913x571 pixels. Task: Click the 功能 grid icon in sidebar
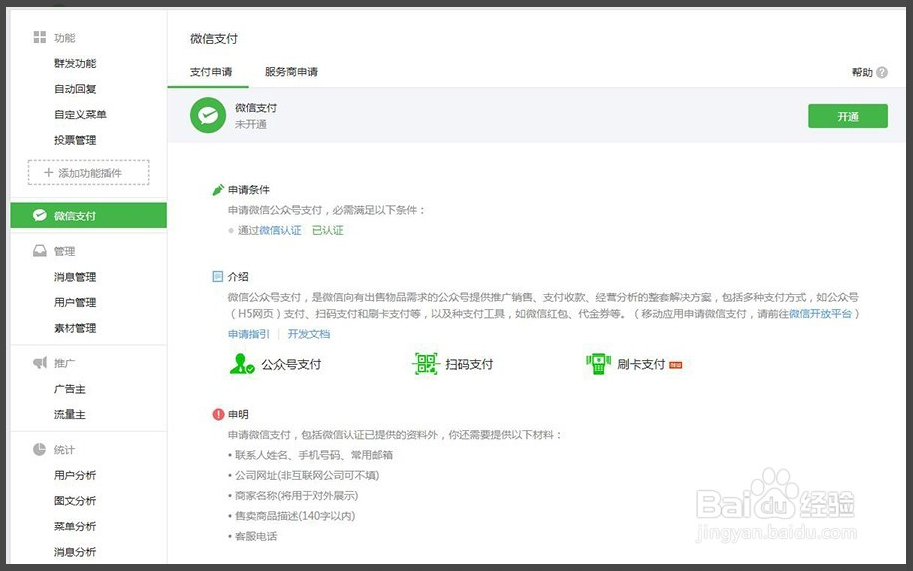tap(39, 37)
